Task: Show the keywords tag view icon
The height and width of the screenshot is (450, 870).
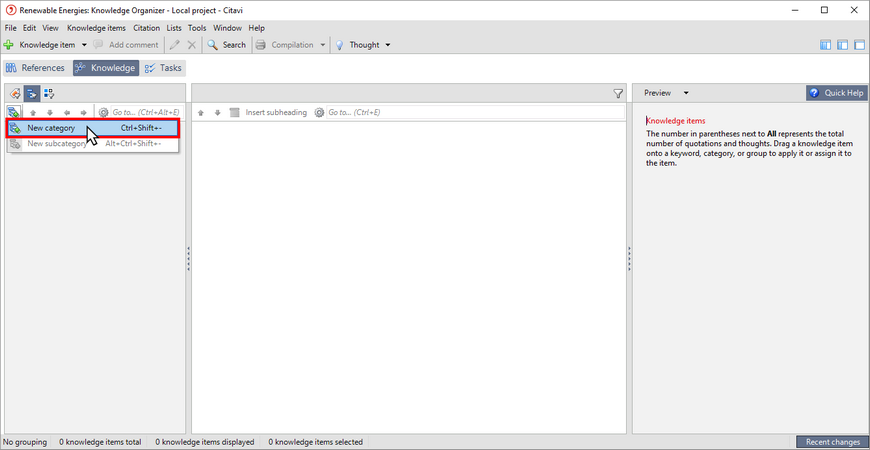Action: (x=16, y=93)
